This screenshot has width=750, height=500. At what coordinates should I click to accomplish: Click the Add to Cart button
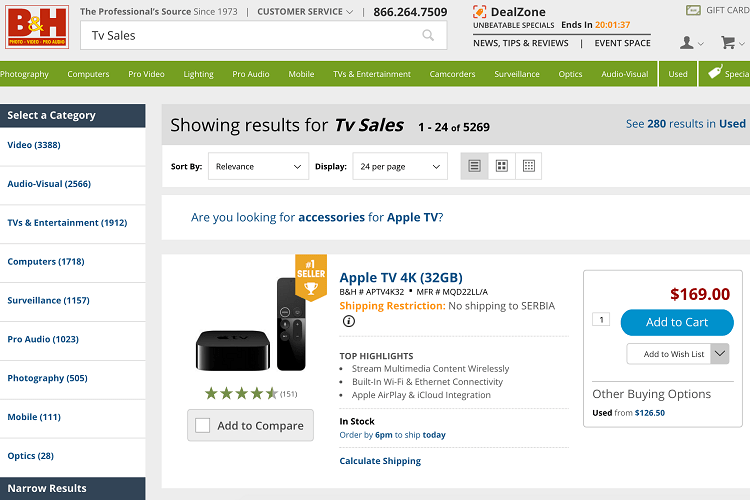pos(677,322)
